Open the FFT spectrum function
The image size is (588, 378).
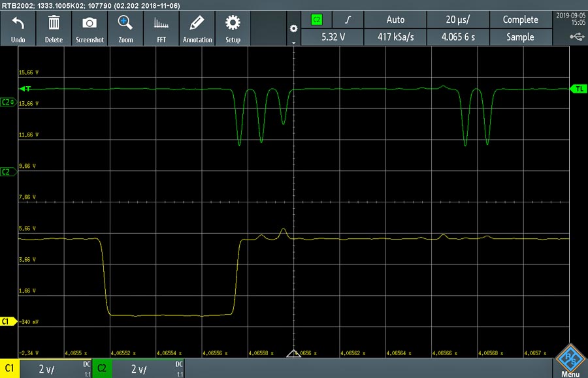(x=161, y=24)
